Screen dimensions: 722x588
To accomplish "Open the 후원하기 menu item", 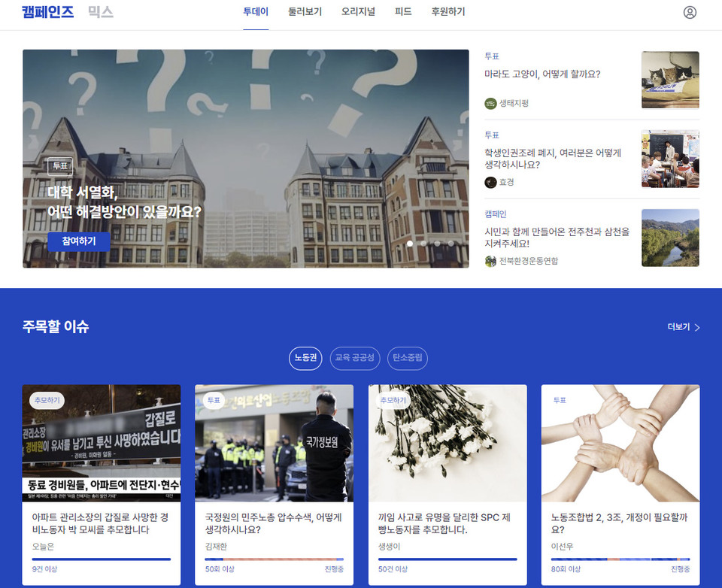I will [x=448, y=12].
